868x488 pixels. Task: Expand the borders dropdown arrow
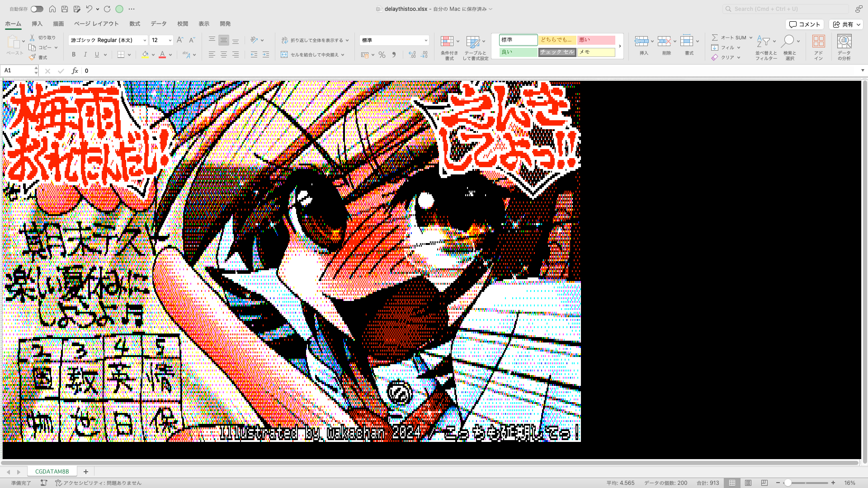(129, 55)
